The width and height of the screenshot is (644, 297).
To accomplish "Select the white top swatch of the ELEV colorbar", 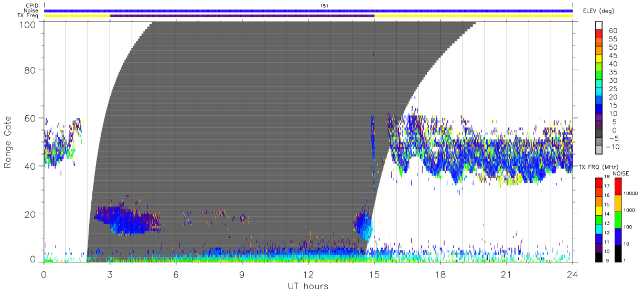I will pyautogui.click(x=600, y=26).
